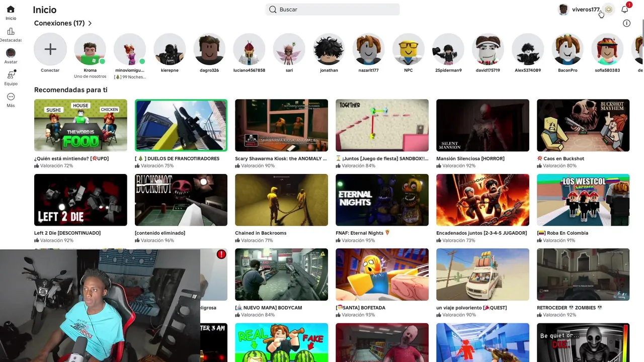Open sofia580383 friend avatar

pos(607,49)
